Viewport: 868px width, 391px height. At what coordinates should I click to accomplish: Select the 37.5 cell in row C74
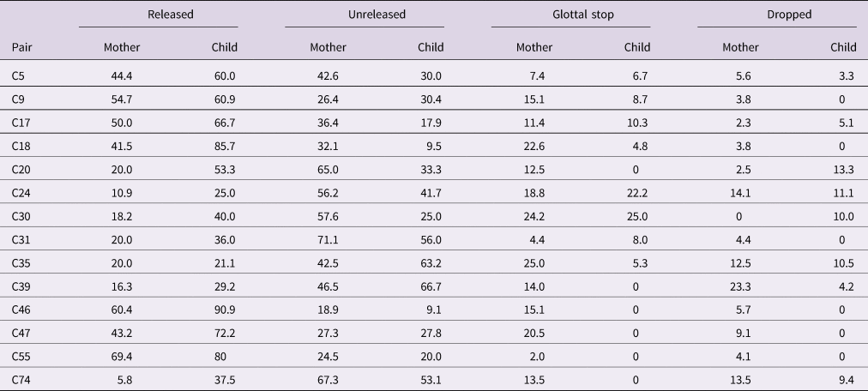coord(225,378)
